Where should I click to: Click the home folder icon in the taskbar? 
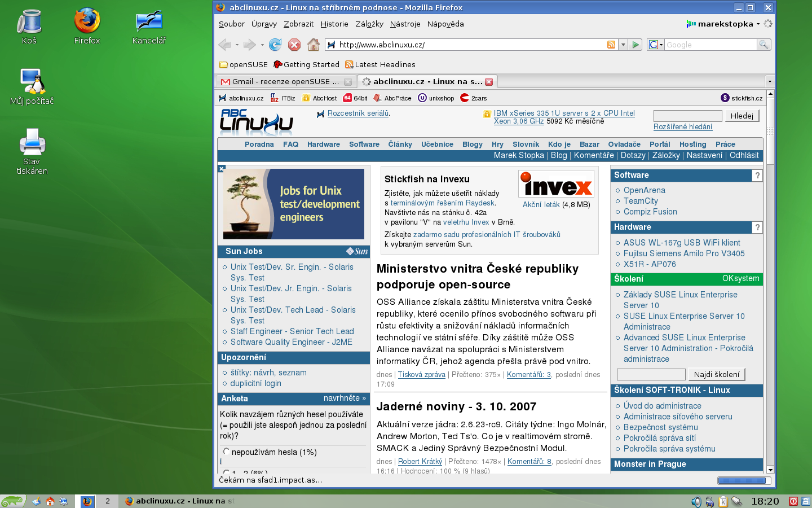click(50, 501)
